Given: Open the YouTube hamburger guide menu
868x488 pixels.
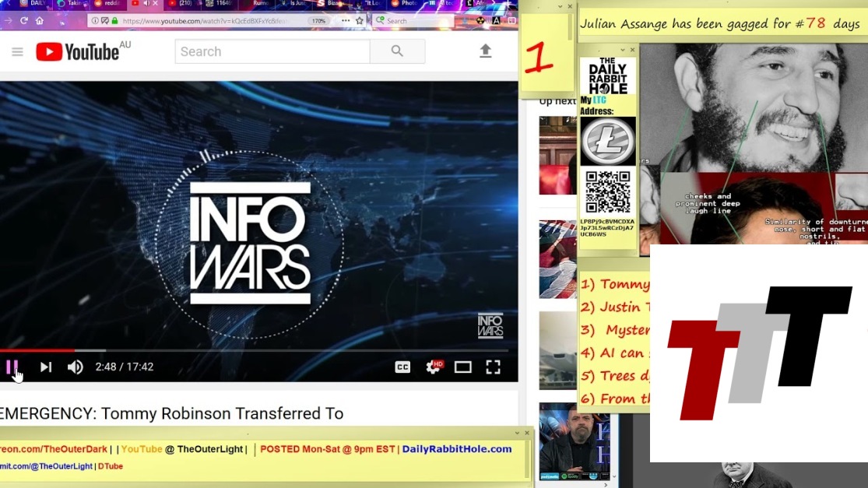Looking at the screenshot, I should [x=17, y=52].
